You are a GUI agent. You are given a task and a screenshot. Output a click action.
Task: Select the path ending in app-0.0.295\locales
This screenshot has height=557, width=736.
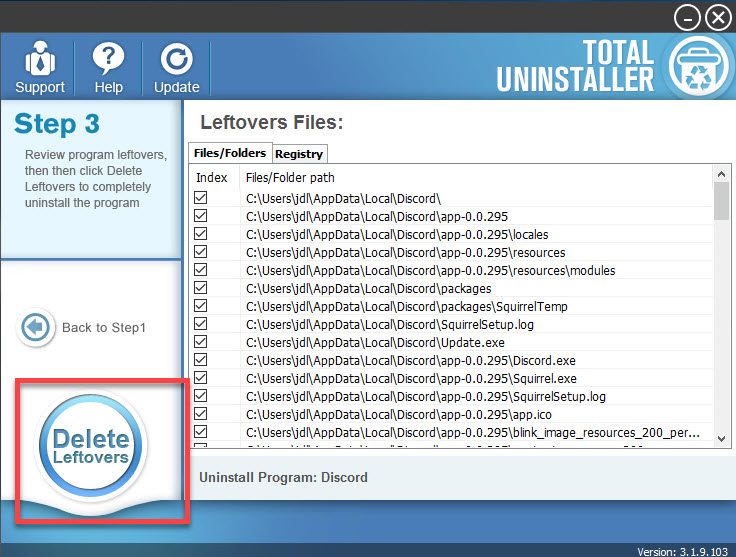coord(397,234)
